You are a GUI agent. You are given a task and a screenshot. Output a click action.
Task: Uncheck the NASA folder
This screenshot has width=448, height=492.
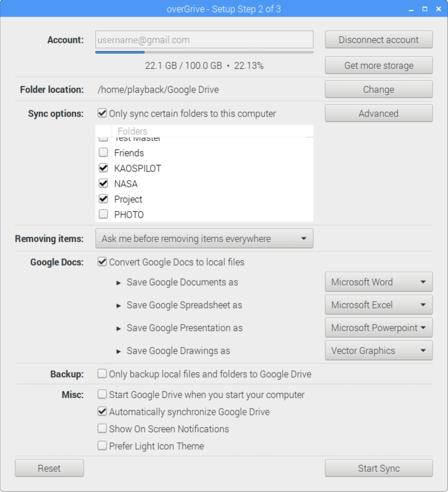[x=103, y=183]
